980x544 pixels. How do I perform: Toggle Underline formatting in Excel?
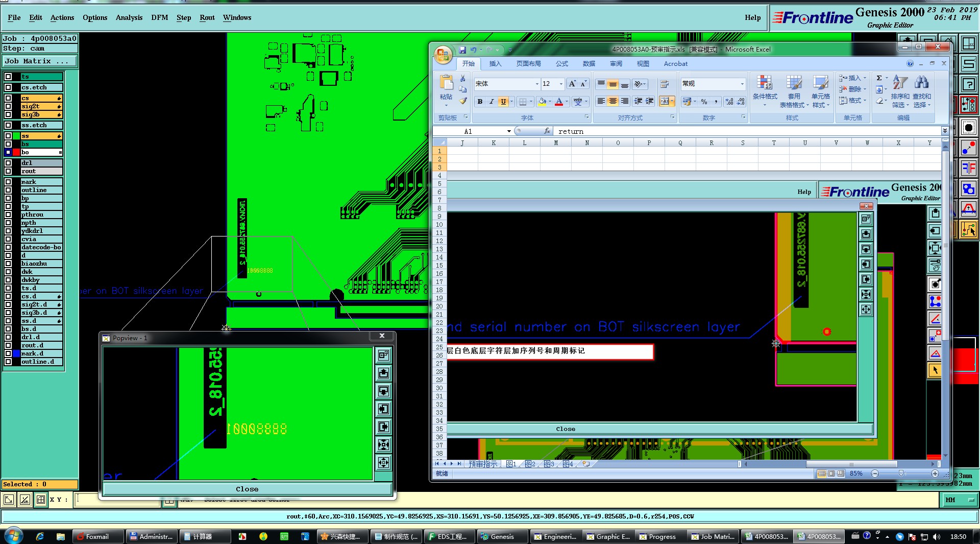pos(503,102)
